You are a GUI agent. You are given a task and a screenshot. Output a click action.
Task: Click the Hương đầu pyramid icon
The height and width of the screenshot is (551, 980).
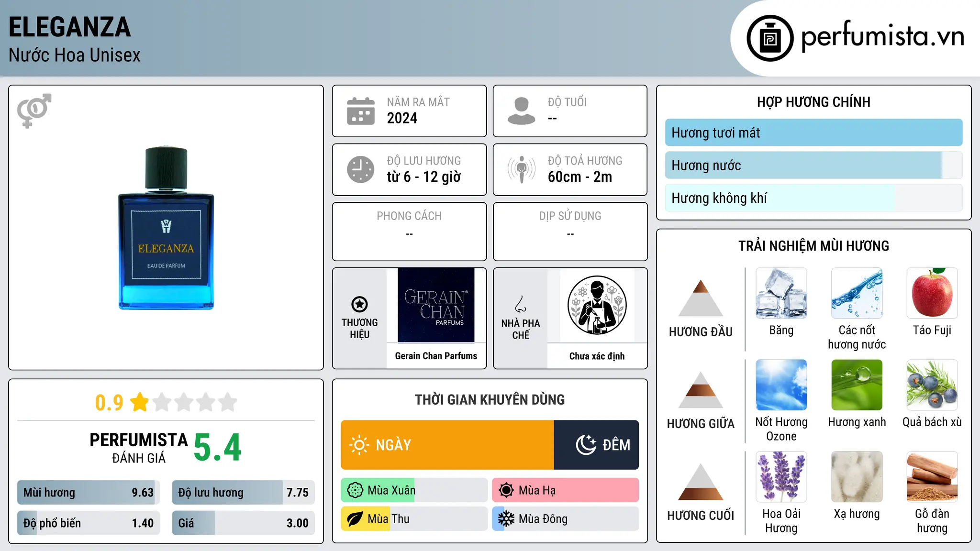pos(701,298)
